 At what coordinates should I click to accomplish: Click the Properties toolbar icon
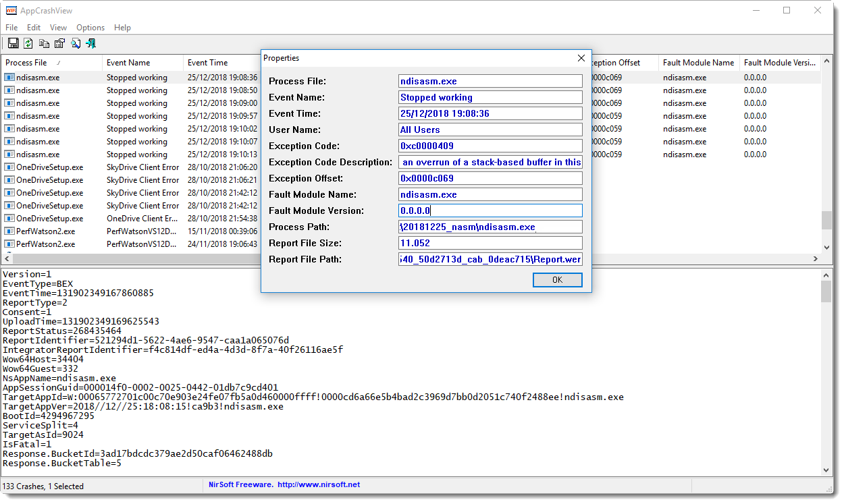pyautogui.click(x=59, y=43)
